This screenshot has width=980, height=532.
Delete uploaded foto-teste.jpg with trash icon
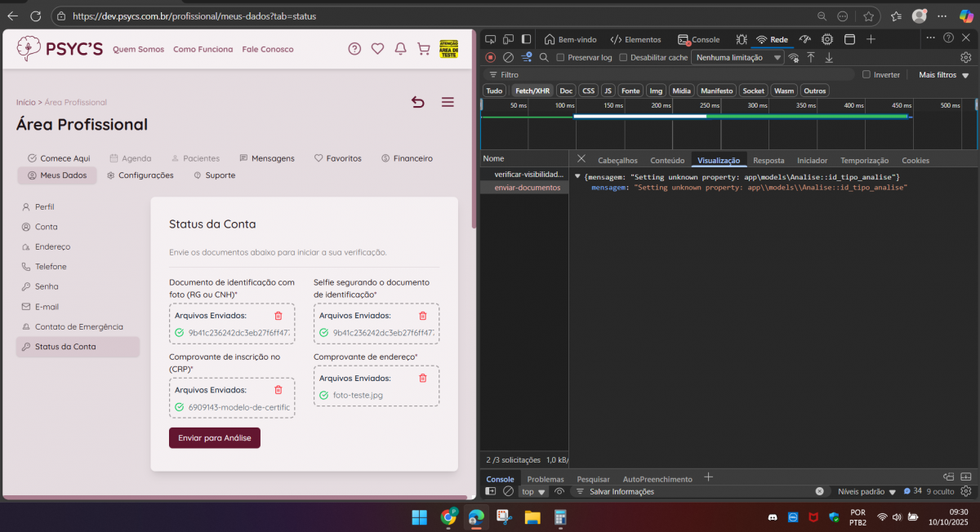coord(422,379)
